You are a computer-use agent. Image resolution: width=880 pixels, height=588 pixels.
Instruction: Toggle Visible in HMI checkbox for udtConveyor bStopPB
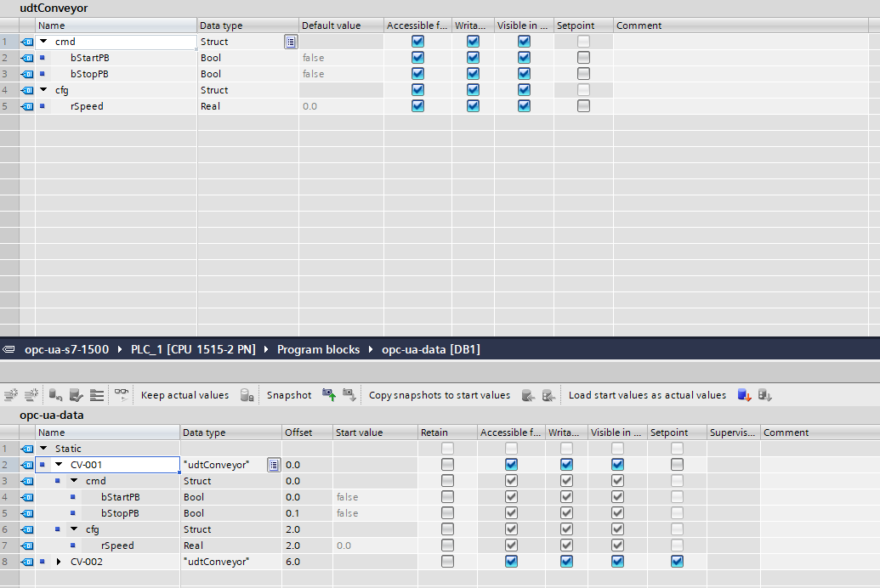coord(524,73)
